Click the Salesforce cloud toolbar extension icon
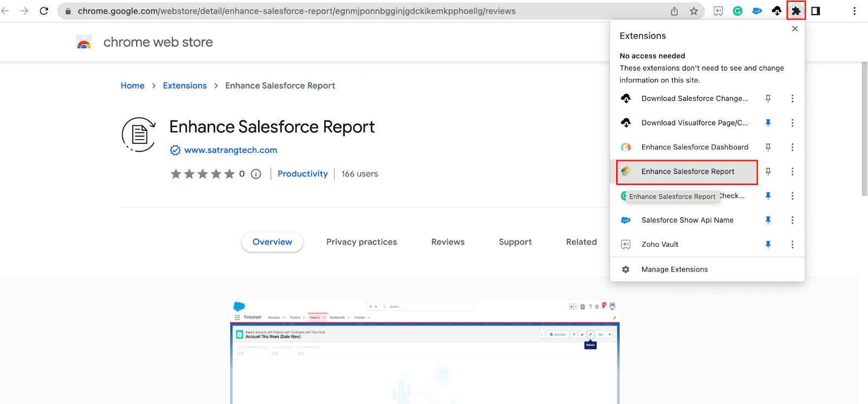The width and height of the screenshot is (868, 404). (x=757, y=11)
